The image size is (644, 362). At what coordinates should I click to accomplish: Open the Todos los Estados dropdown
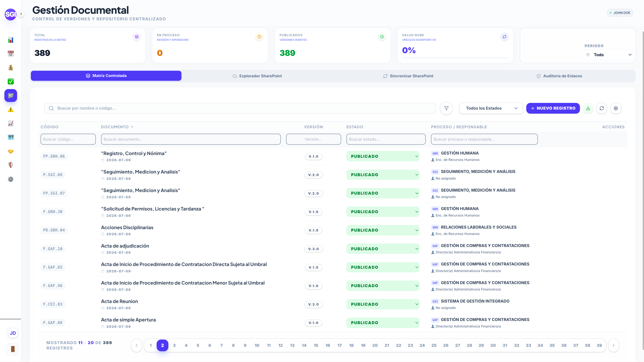[491, 108]
